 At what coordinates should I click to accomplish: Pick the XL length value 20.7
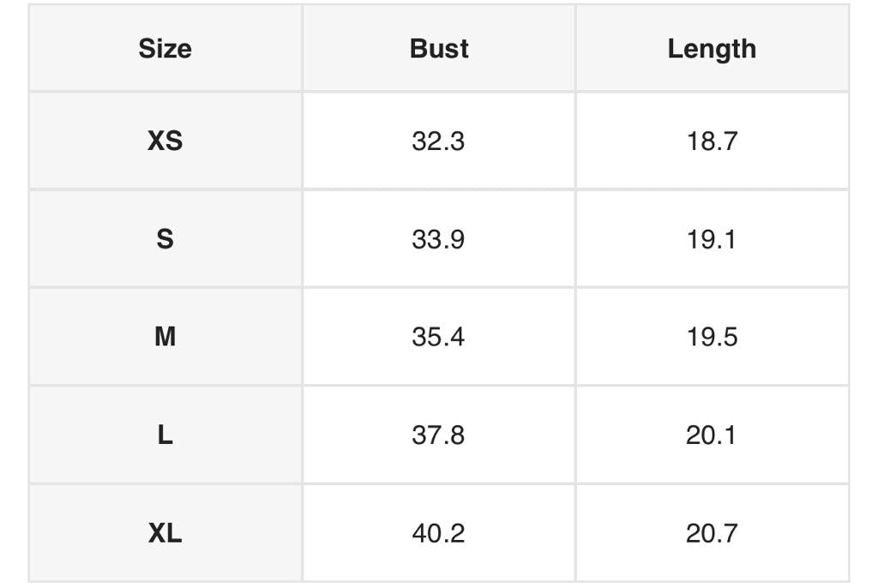click(712, 533)
